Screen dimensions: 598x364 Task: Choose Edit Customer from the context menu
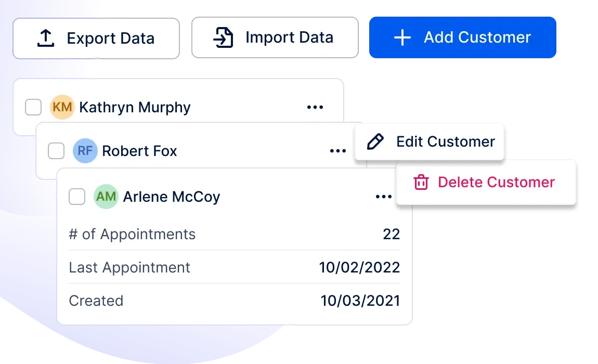coord(430,142)
